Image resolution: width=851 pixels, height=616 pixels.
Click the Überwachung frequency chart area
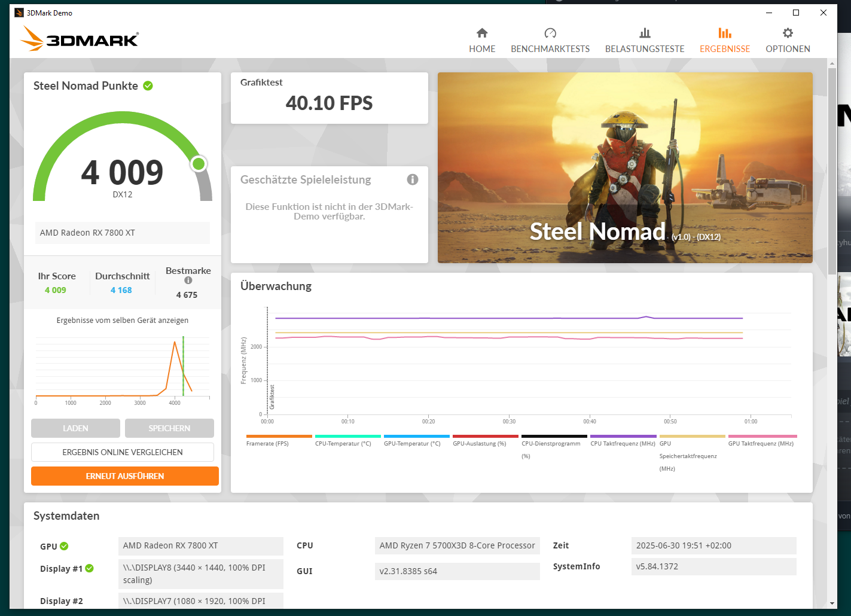[x=529, y=362]
